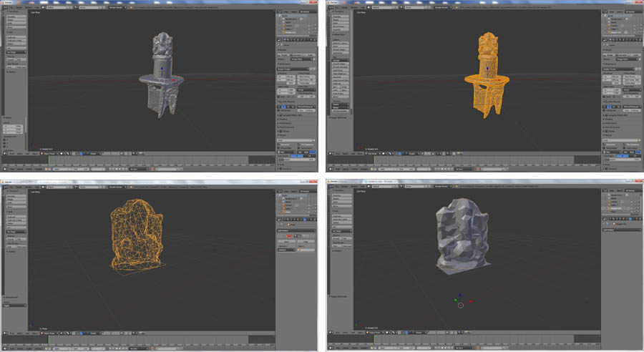Select the highlighted RGBA color mode in grey statue window
Screen dimensions: 644x352
pyautogui.click(x=313, y=152)
